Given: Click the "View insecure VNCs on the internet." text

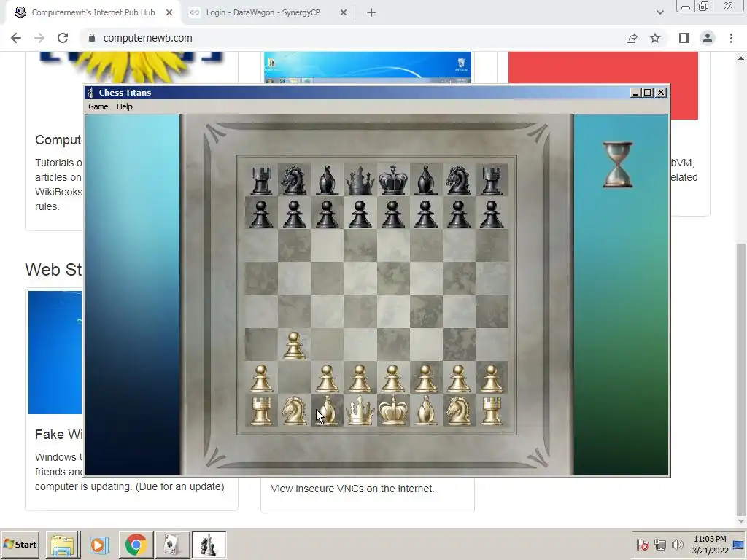Looking at the screenshot, I should coord(352,489).
